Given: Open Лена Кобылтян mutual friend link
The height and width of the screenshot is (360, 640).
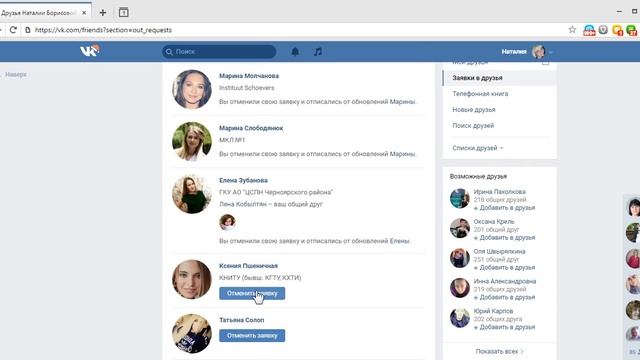Looking at the screenshot, I should (243, 204).
